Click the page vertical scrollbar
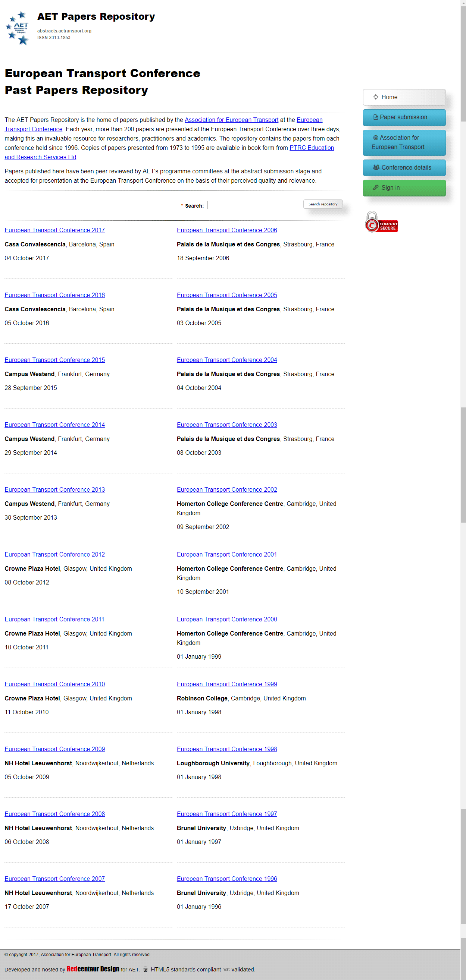This screenshot has height=980, width=466. click(x=463, y=490)
